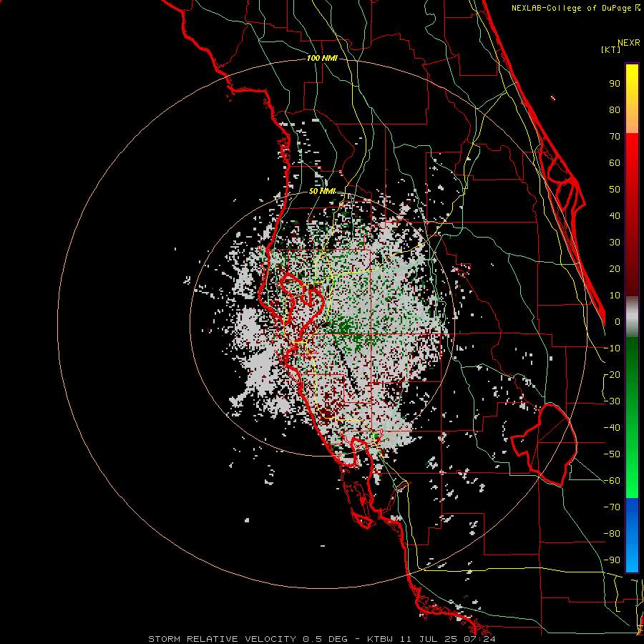The width and height of the screenshot is (644, 644).
Task: Click the -90 value on the velocity scale
Action: 612,560
